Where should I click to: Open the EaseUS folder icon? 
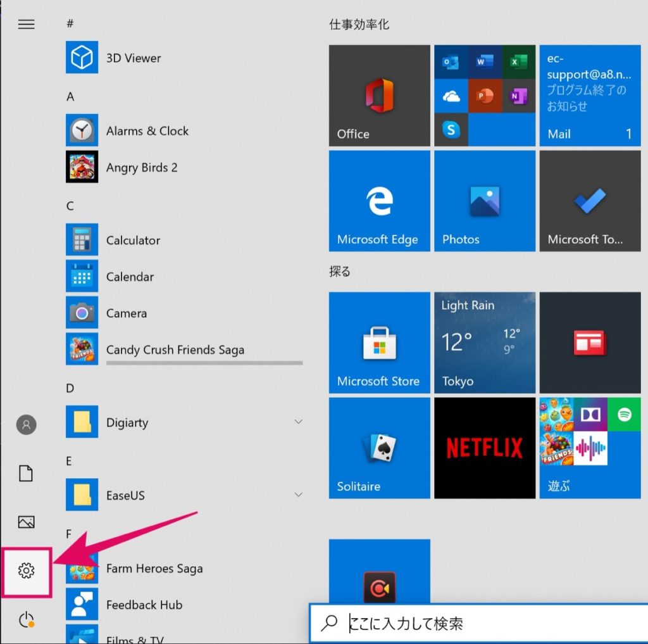(x=82, y=495)
